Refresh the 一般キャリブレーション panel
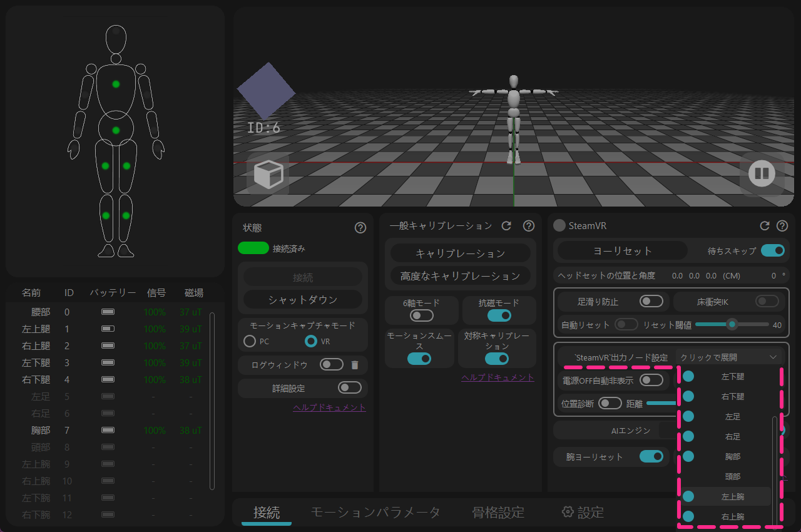 507,225
